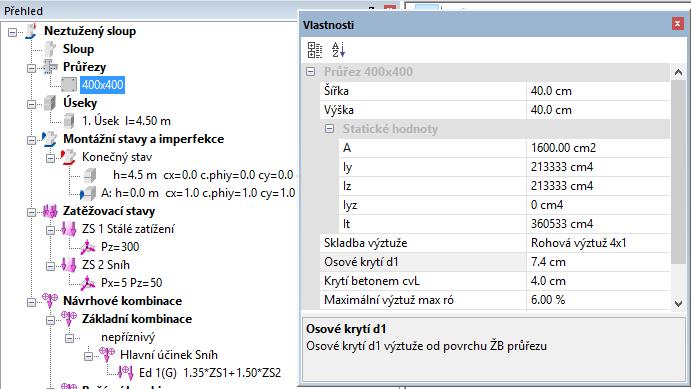691x389 pixels.
Task: Click the load icon beside Pz=300
Action: (x=88, y=247)
